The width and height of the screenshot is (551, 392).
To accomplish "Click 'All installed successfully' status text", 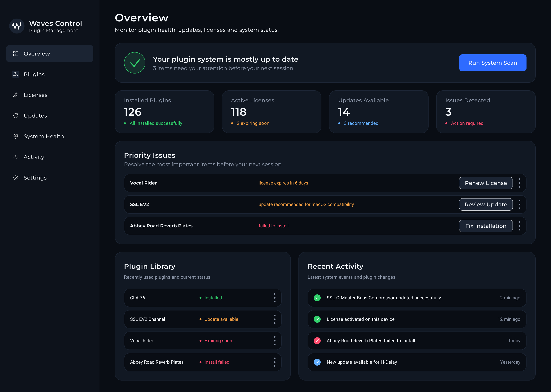I will click(156, 123).
